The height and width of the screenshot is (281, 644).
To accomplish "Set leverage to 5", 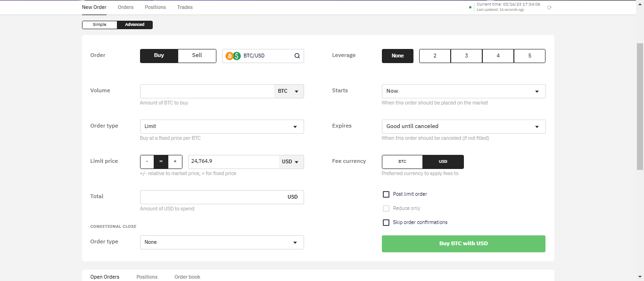I will click(529, 56).
